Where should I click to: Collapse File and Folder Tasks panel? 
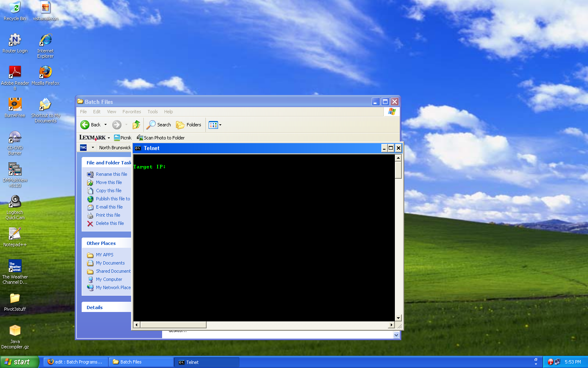[x=107, y=163]
